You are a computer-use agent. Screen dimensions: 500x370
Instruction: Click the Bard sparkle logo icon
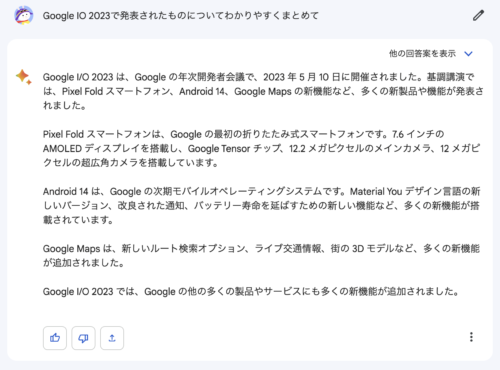[24, 77]
